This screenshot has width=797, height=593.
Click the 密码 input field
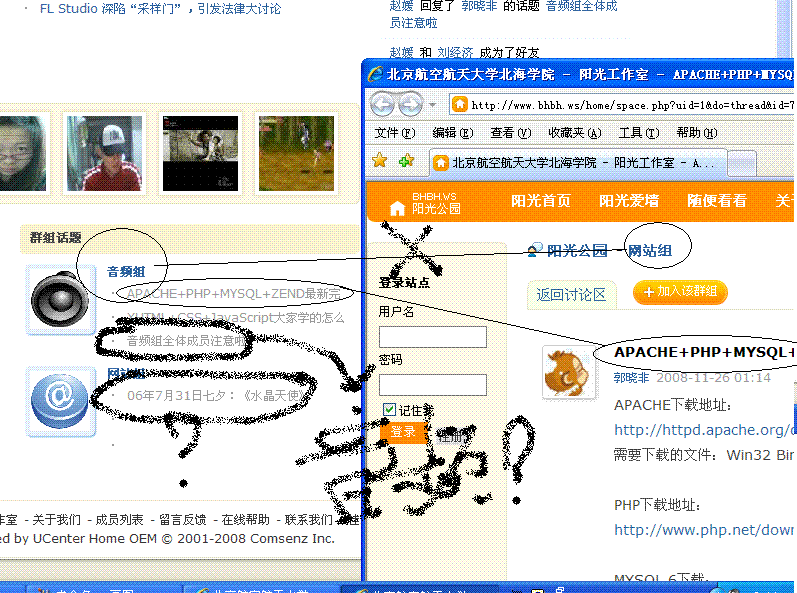[433, 385]
